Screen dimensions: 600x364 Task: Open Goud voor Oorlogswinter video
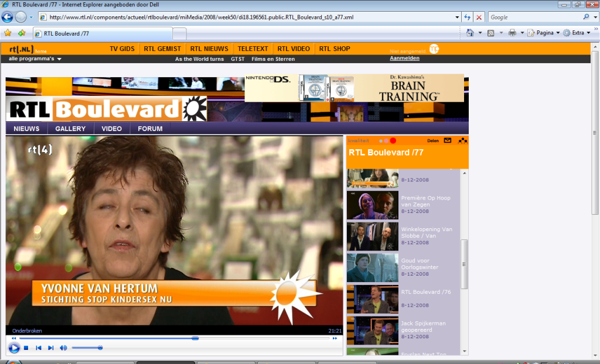[373, 267]
